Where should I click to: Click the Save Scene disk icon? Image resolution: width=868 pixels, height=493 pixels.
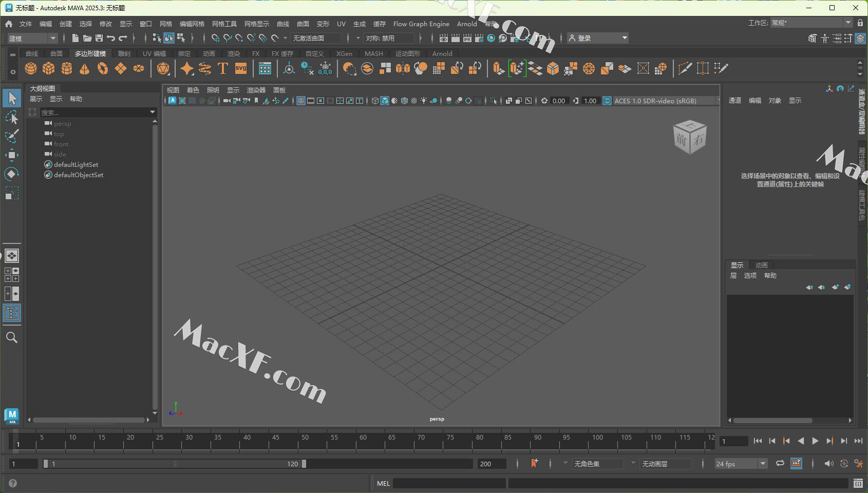[99, 38]
